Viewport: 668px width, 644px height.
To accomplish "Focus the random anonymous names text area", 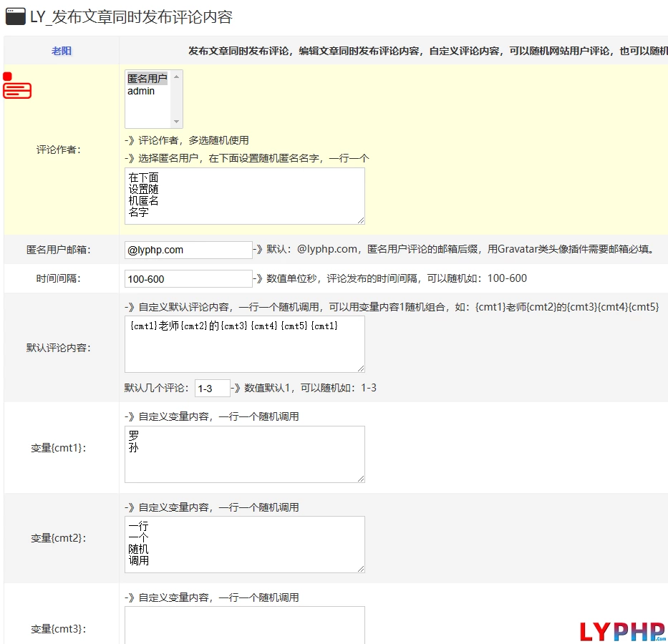I will [x=244, y=195].
